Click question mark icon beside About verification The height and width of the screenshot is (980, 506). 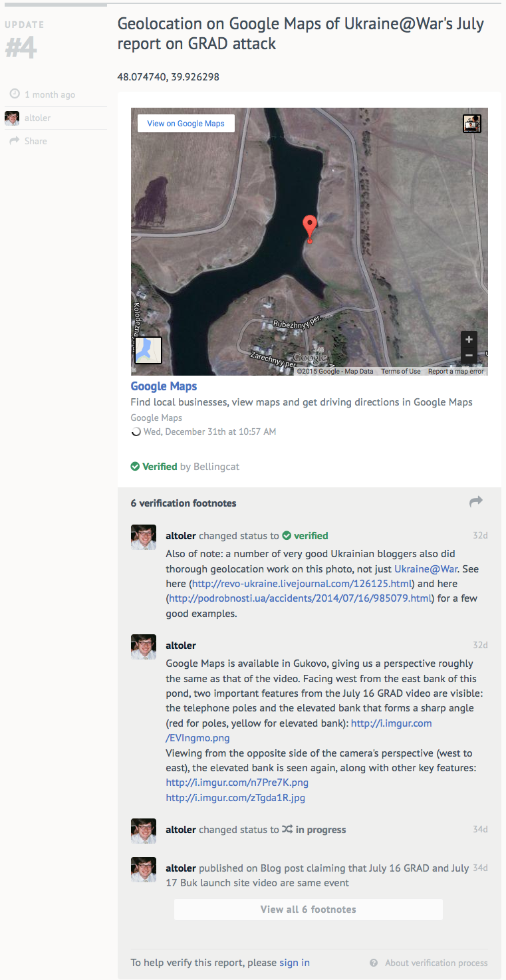point(374,963)
